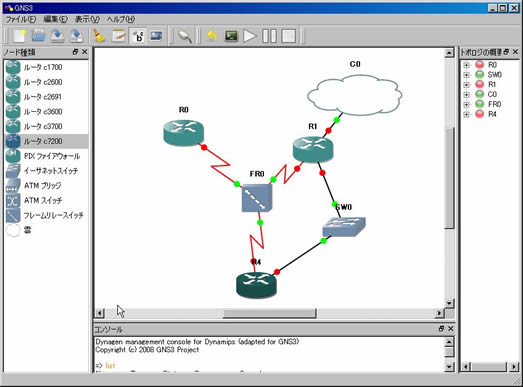Expand the FR0 tree entry
This screenshot has height=387, width=523.
[x=467, y=104]
